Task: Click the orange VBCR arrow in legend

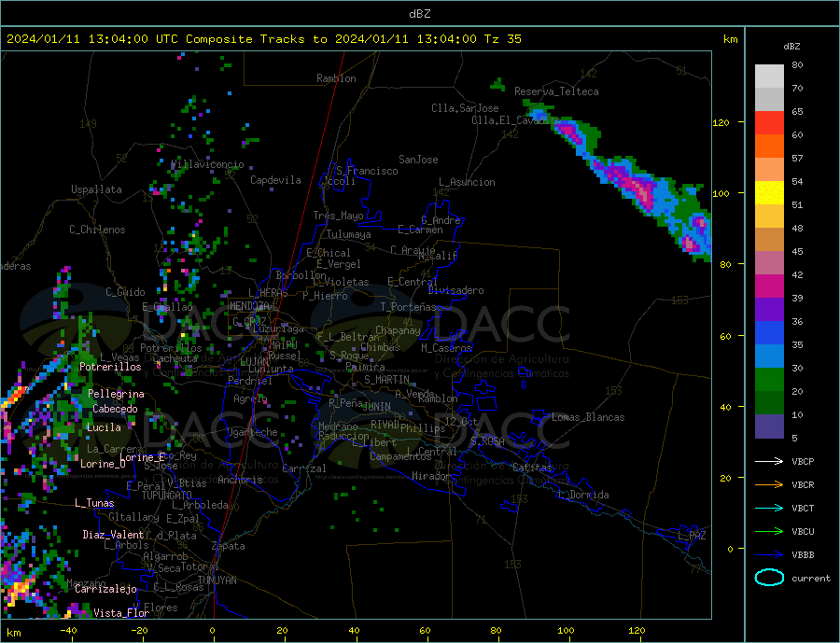Action: (769, 485)
